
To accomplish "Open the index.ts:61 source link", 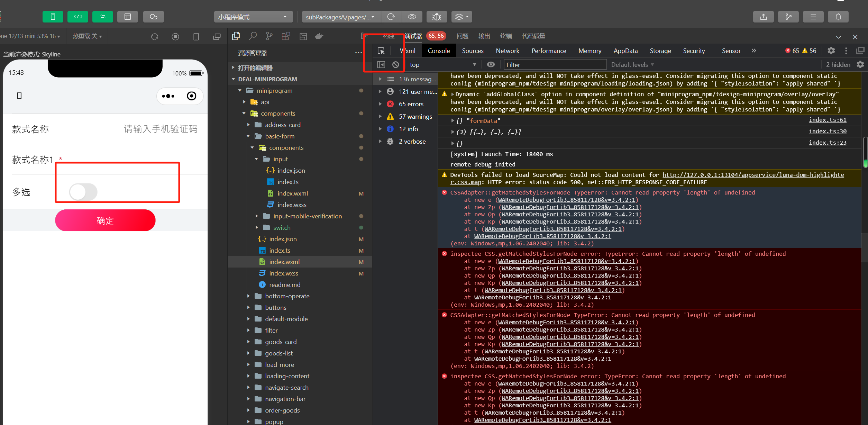I will [x=827, y=120].
